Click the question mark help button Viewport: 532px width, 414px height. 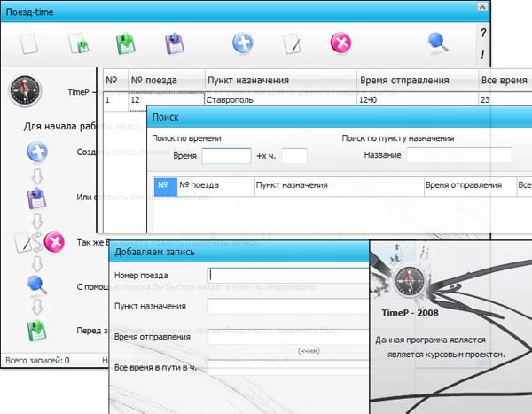pyautogui.click(x=483, y=33)
